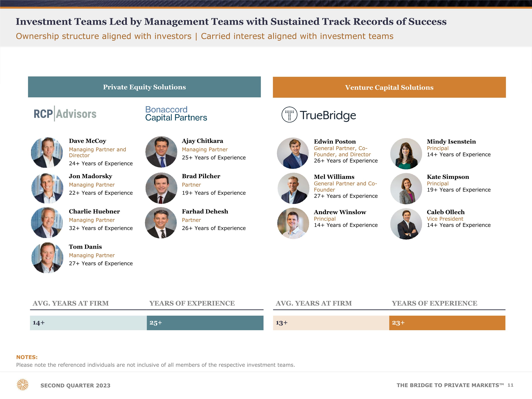Click the orange 23+ experience bar

447,323
